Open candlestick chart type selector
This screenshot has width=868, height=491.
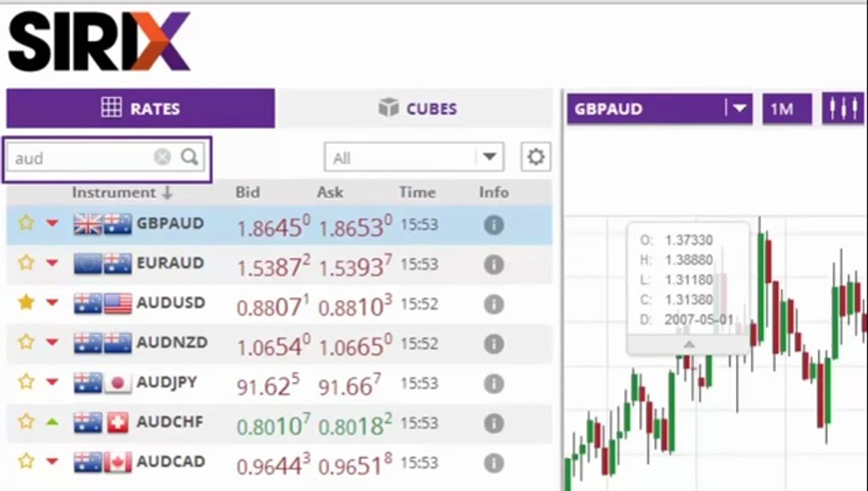coord(843,109)
